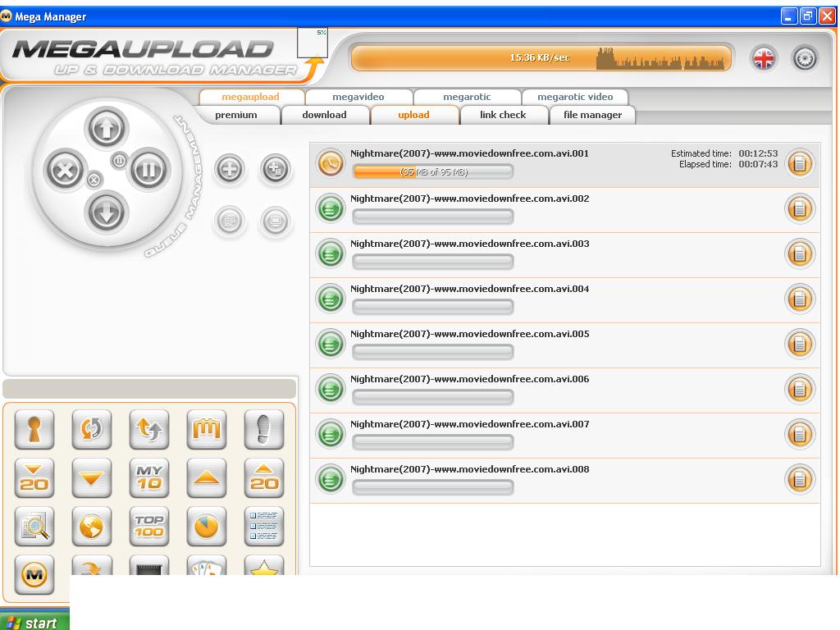Click the magnifier over documents icon
This screenshot has height=630, width=840.
pos(34,527)
